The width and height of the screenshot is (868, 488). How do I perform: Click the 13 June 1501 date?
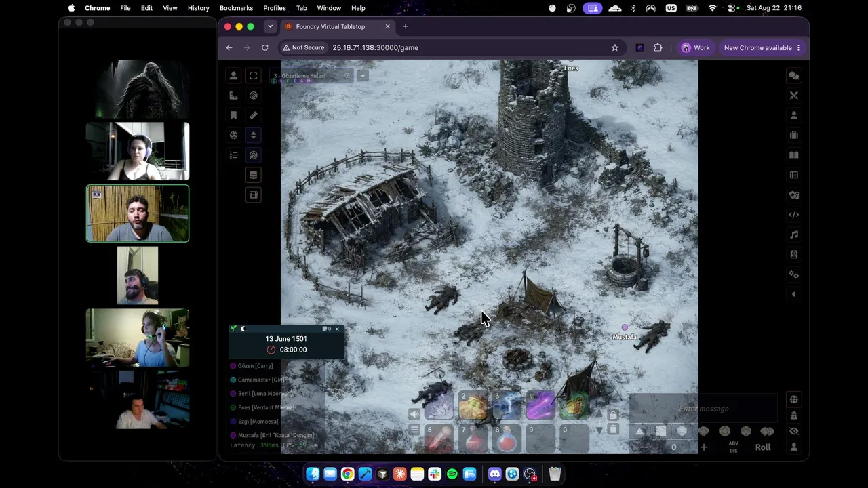coord(286,339)
